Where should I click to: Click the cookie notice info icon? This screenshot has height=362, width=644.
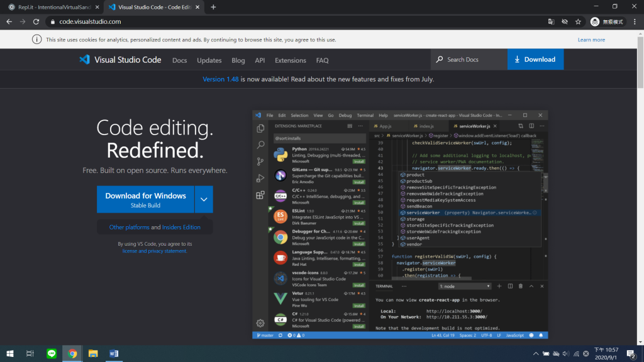[x=36, y=40]
